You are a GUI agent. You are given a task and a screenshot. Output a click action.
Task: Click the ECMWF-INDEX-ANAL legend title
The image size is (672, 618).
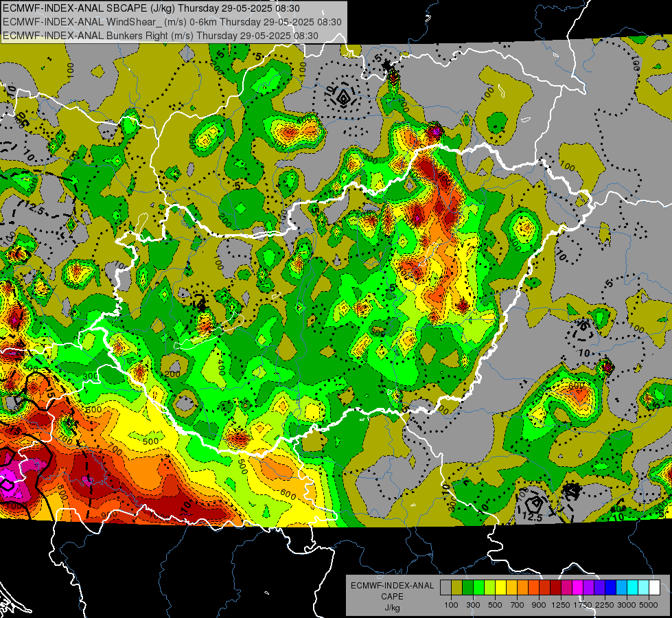tap(392, 586)
